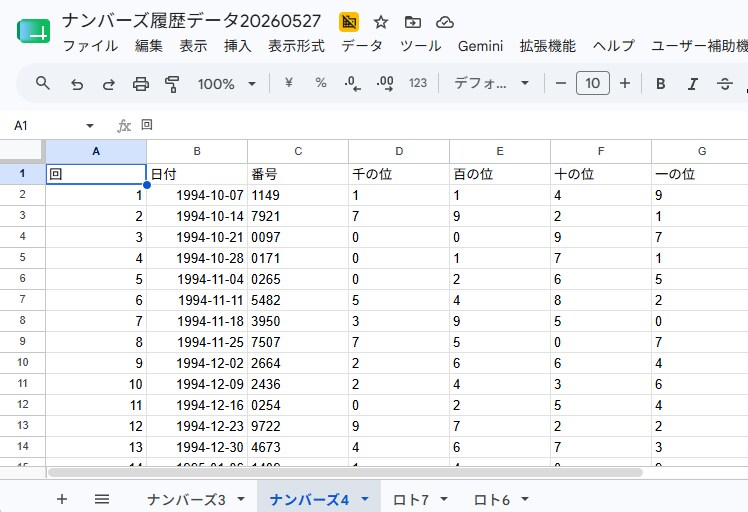The image size is (748, 512).
Task: Click the move to folder icon
Action: 413,22
